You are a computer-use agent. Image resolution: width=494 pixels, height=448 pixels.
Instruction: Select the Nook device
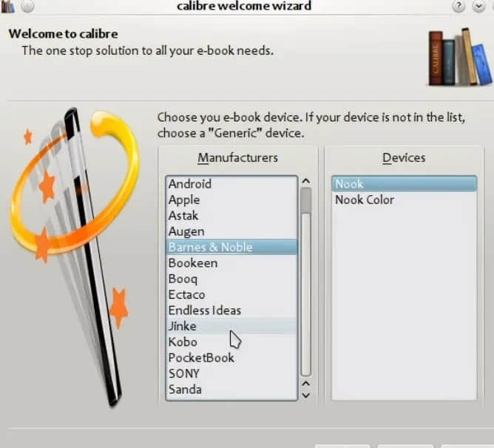(x=404, y=183)
